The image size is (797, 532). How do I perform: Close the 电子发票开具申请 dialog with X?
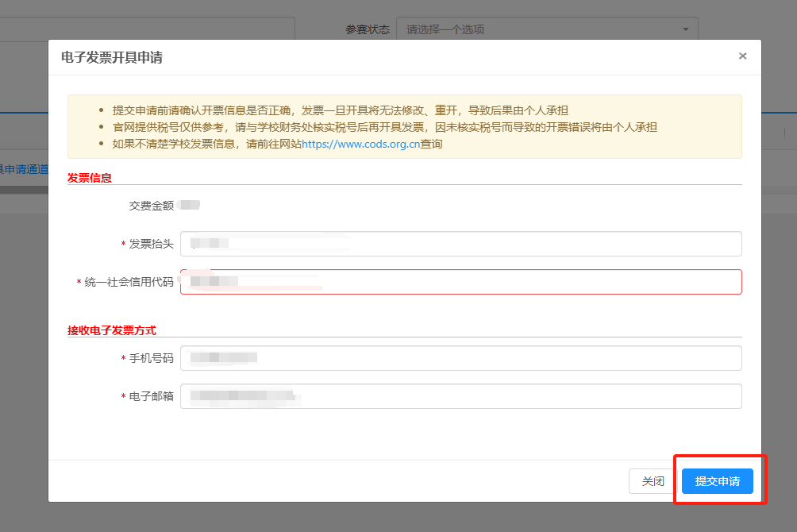(742, 56)
